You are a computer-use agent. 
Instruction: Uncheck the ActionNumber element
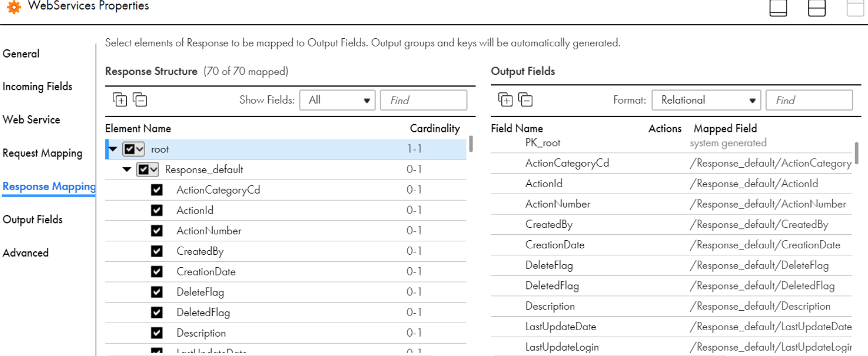point(157,230)
